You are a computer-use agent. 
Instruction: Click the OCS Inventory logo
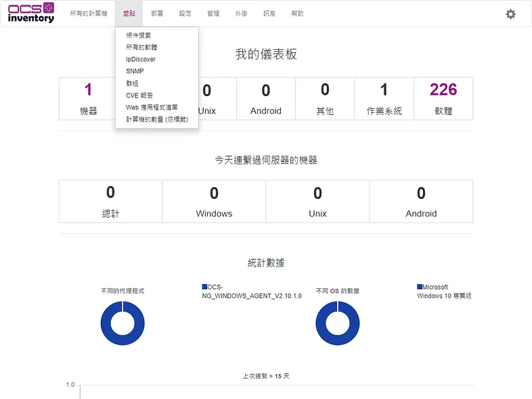pyautogui.click(x=31, y=13)
